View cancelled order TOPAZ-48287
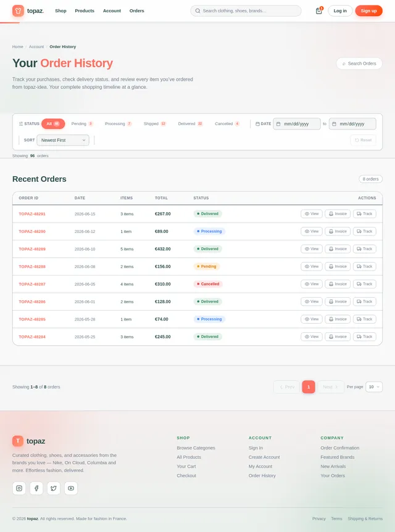This screenshot has height=532, width=395. [x=312, y=284]
